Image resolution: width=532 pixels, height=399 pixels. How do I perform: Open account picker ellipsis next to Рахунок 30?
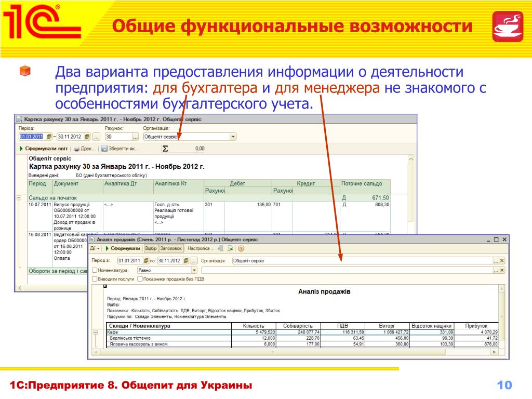(x=136, y=137)
